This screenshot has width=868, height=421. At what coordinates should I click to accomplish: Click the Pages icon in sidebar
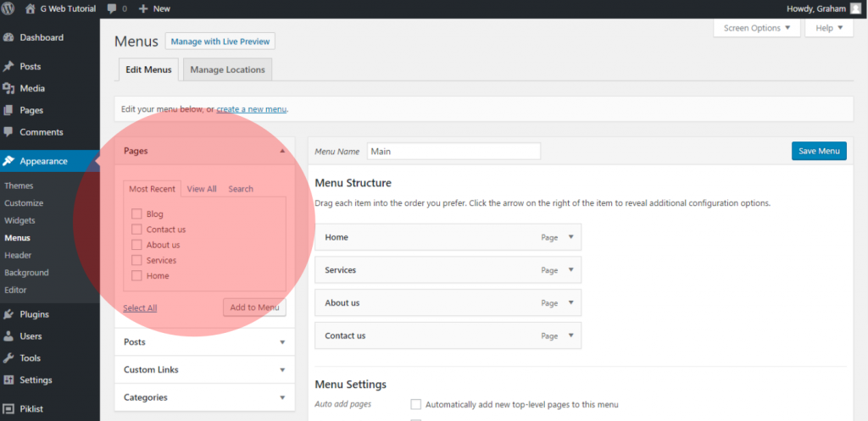8,110
